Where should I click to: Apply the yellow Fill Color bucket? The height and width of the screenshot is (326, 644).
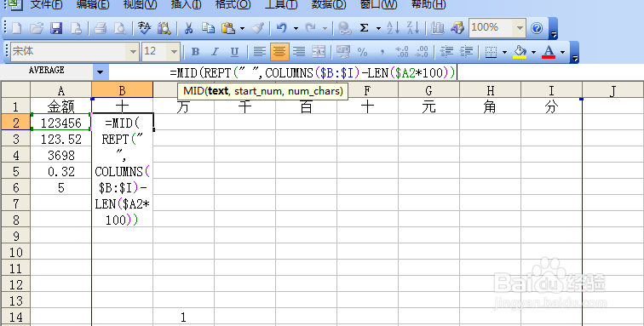[520, 52]
